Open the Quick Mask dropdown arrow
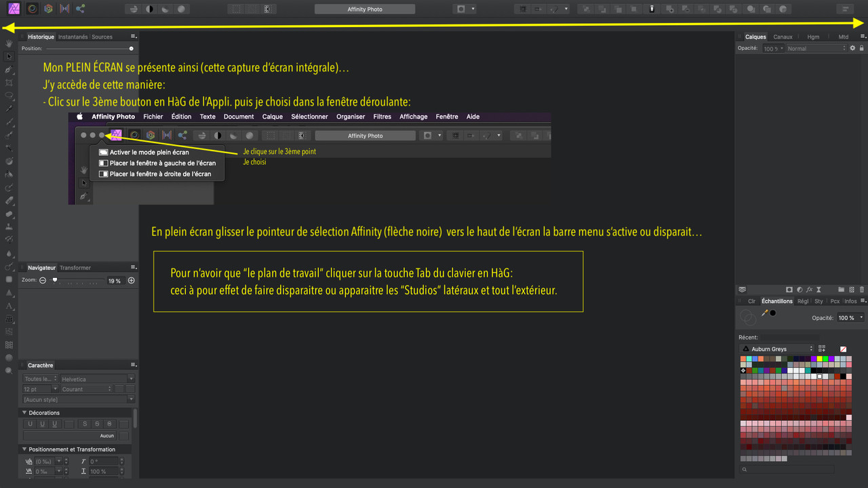 [473, 9]
